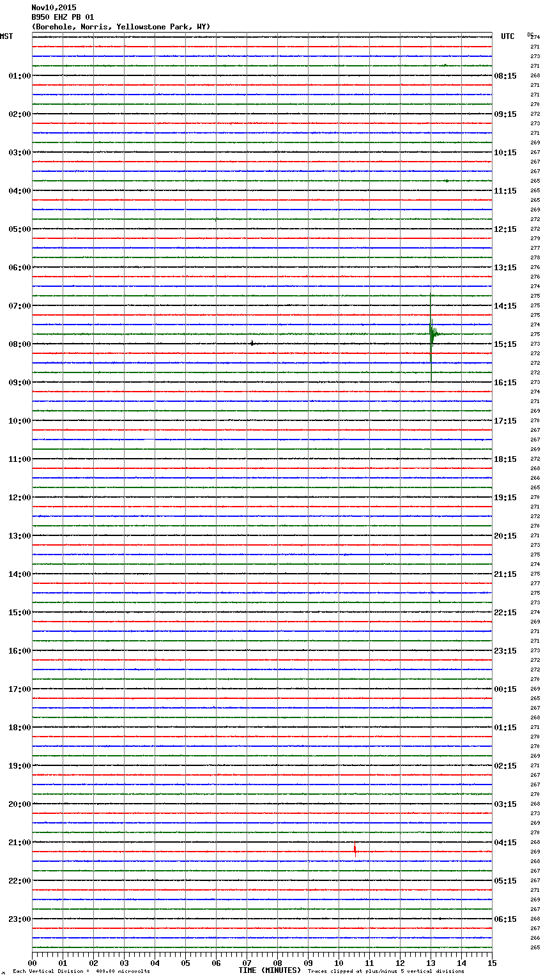543x980 pixels.
Task: Click the 00:15 UTC time label
Action: (505, 689)
